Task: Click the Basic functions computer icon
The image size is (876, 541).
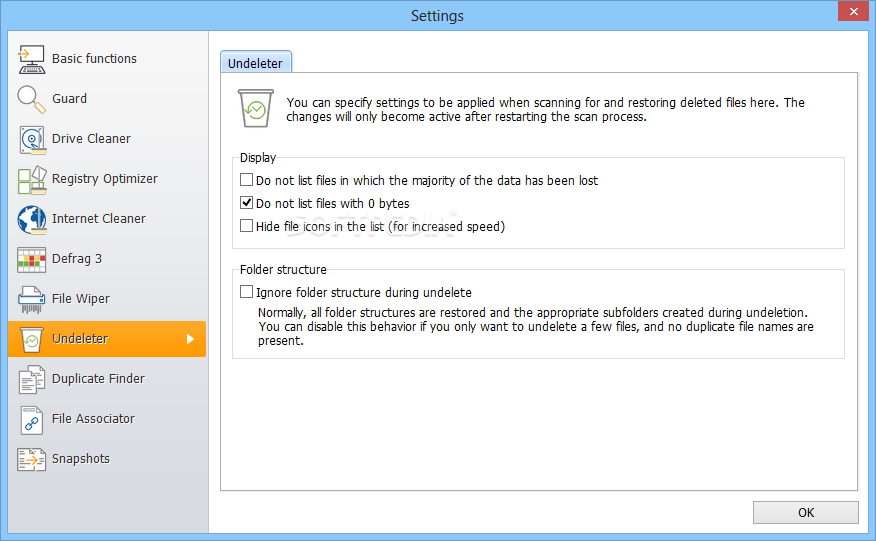Action: 31,59
